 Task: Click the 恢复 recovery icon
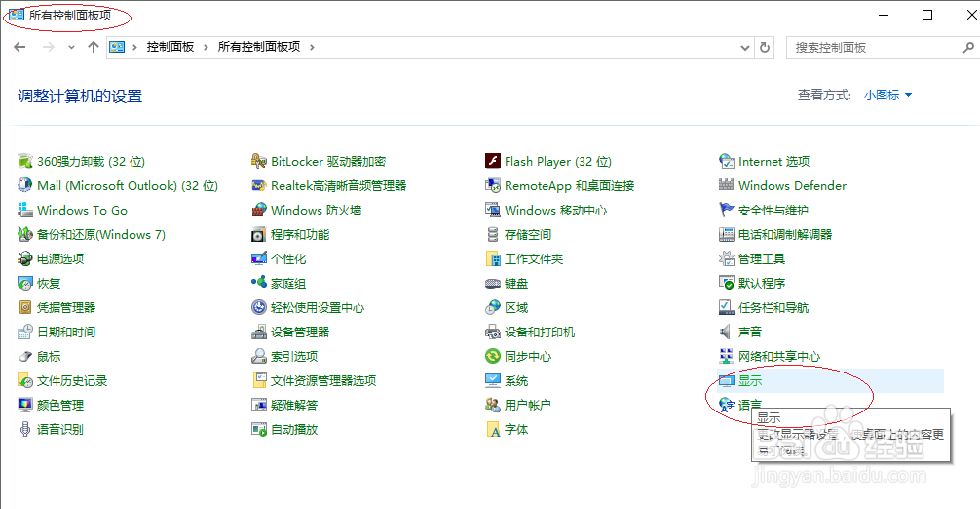pyautogui.click(x=25, y=283)
